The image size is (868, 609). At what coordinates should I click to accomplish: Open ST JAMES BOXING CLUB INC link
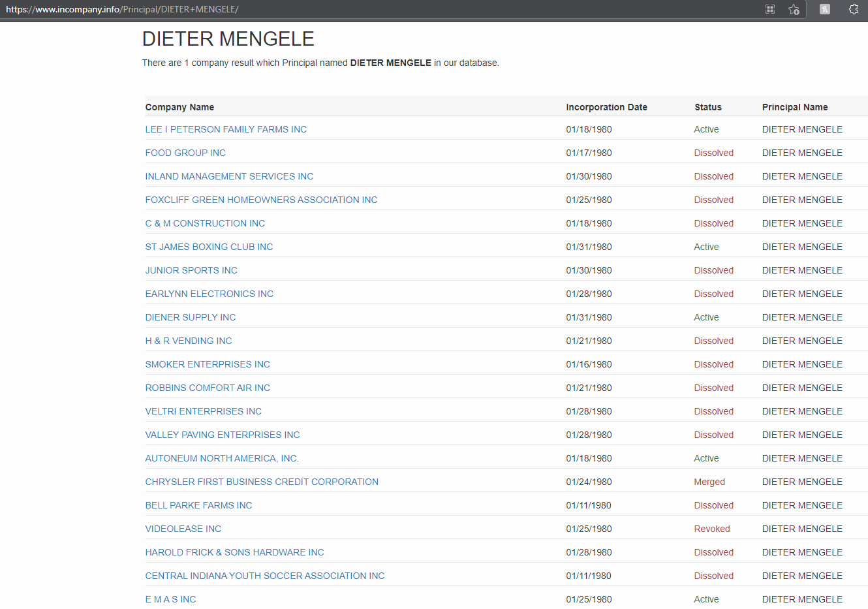click(x=209, y=247)
